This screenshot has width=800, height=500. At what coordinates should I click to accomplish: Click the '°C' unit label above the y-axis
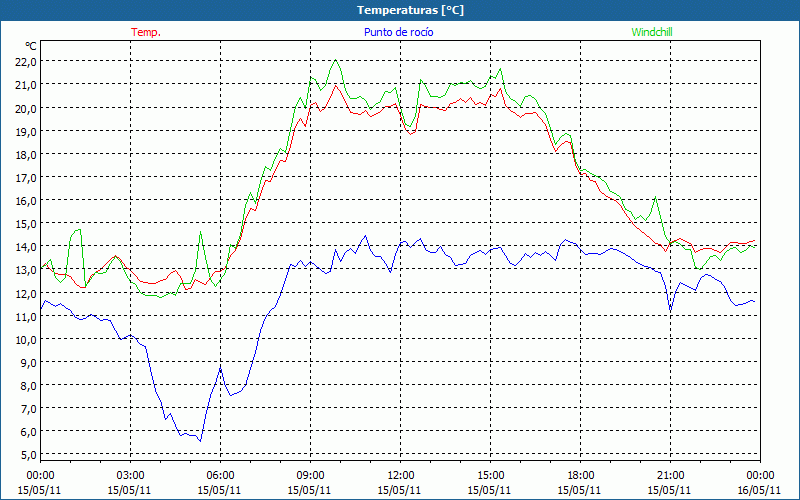[31, 46]
